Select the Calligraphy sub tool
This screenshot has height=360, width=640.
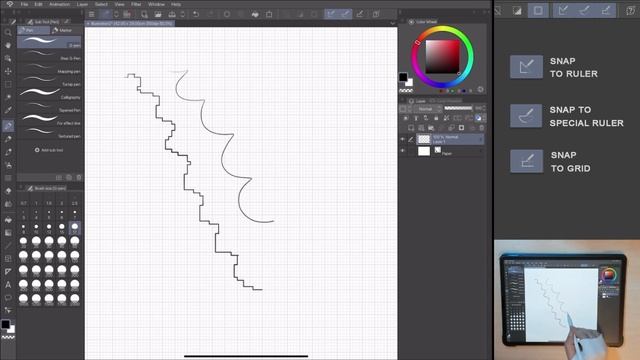(49, 93)
